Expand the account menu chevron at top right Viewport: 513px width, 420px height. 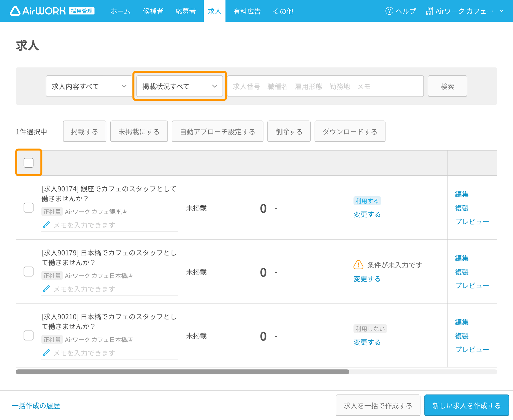click(501, 11)
